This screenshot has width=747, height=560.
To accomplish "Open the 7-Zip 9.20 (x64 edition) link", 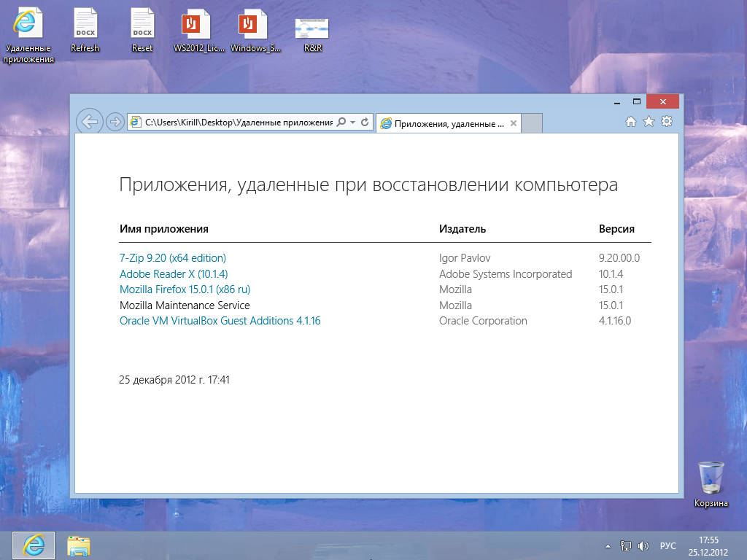I will click(x=173, y=258).
